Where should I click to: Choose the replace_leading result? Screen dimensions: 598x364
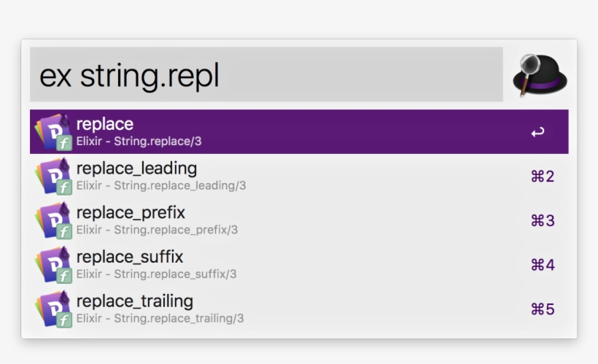pos(136,169)
